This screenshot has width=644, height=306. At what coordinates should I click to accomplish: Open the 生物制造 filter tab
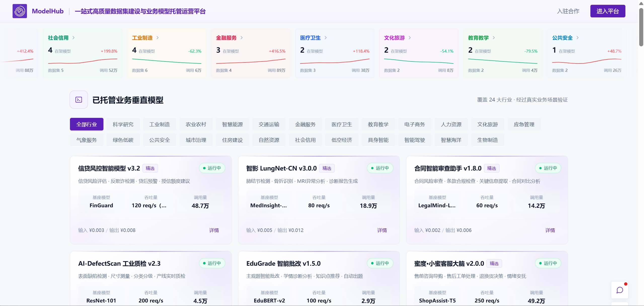point(488,140)
